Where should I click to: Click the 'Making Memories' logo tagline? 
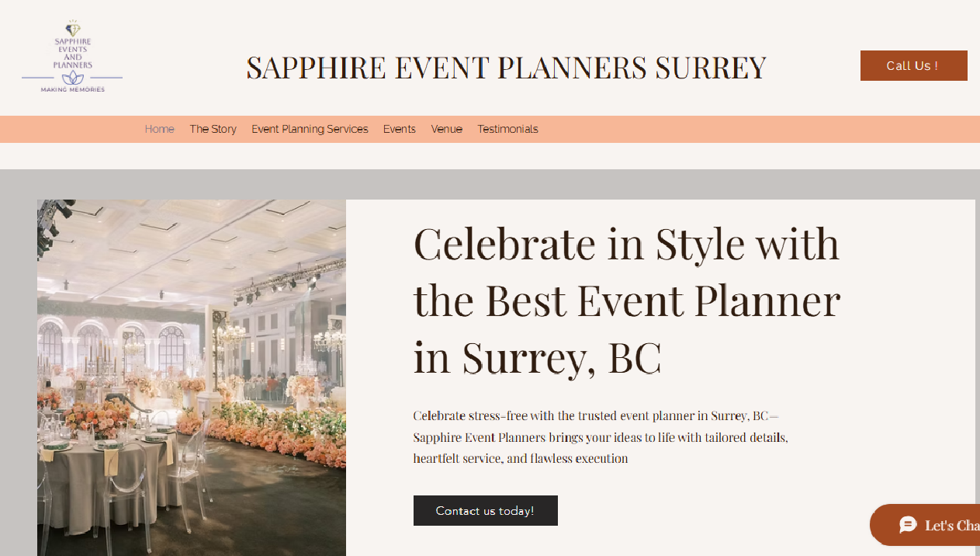(x=72, y=90)
